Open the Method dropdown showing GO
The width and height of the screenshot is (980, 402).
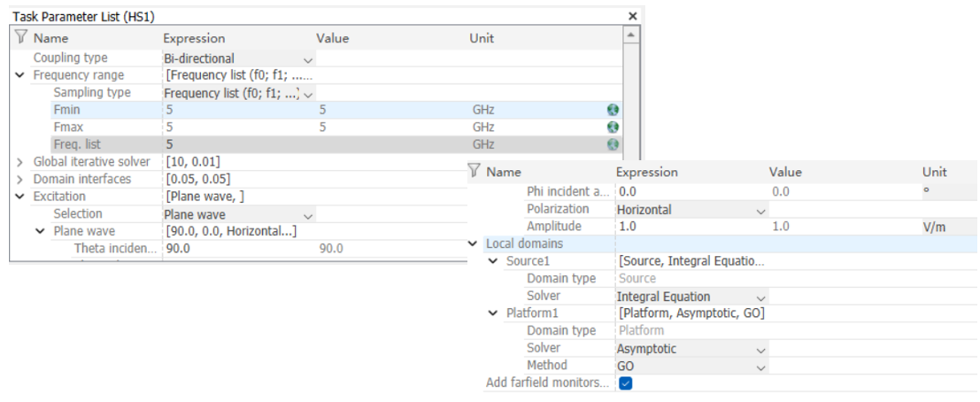click(760, 366)
